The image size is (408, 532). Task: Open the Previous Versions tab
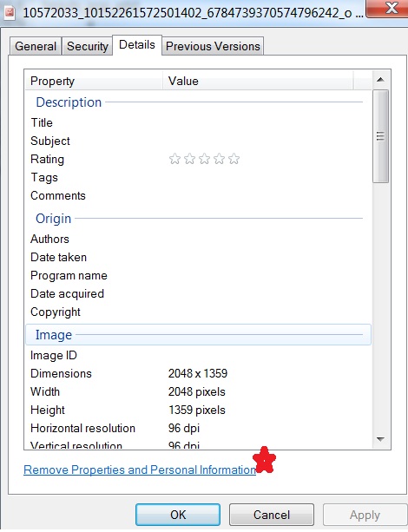[213, 46]
